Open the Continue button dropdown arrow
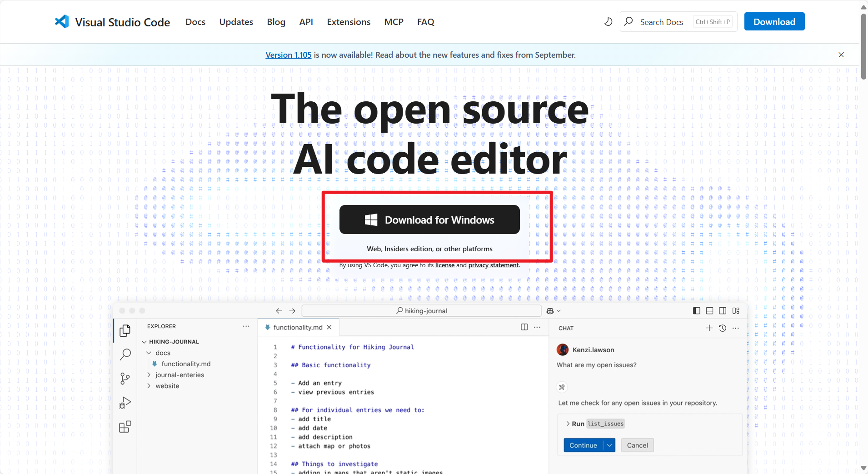Screen dimensions: 868x474 click(609, 445)
